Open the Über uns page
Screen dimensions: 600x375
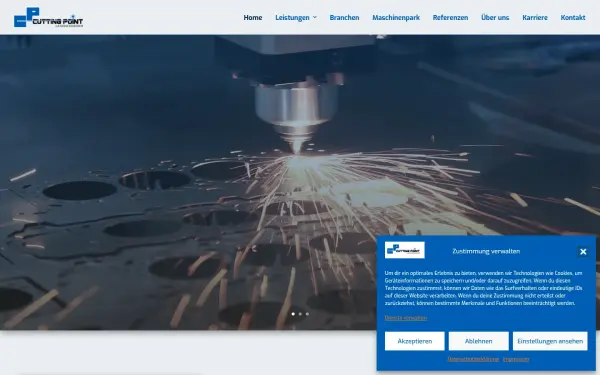(495, 18)
